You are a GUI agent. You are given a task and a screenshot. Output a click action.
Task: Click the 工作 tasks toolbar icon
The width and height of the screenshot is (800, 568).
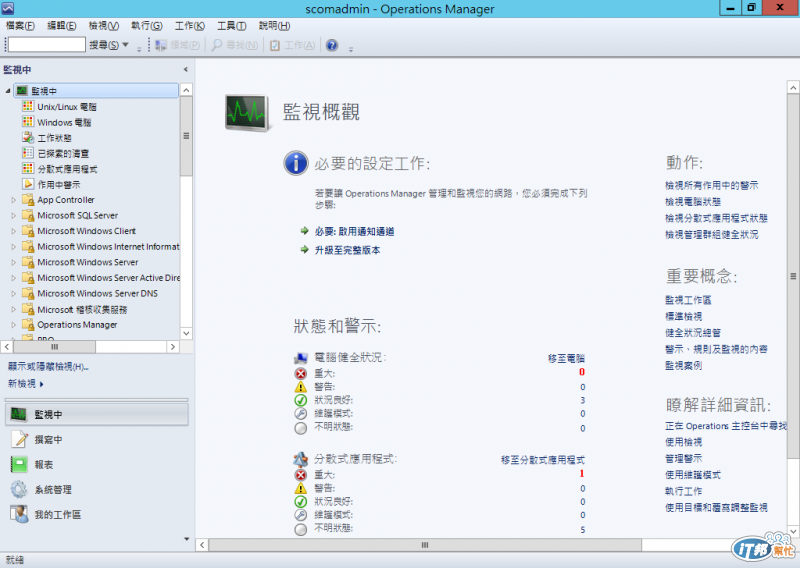click(x=275, y=45)
